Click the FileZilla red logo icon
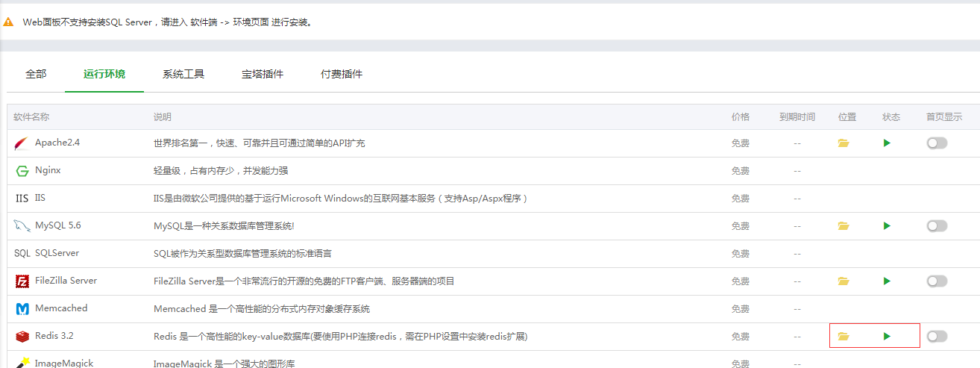The width and height of the screenshot is (980, 368). click(x=22, y=281)
